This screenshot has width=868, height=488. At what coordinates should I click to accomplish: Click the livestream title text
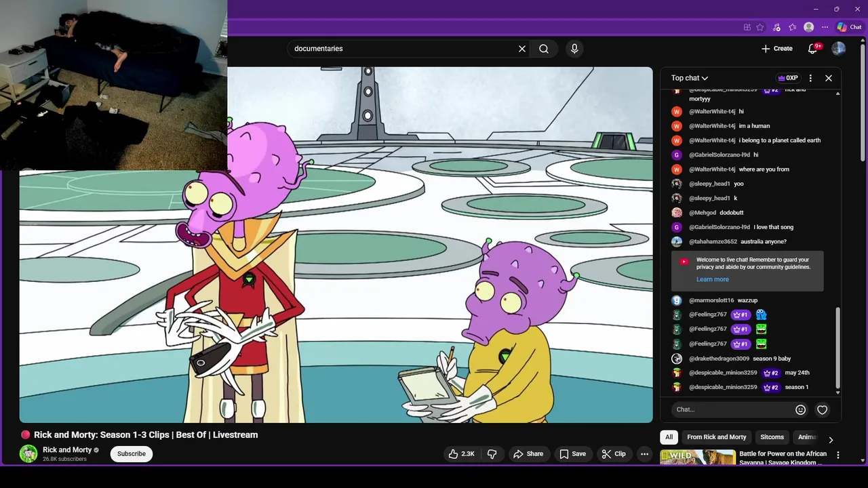click(146, 435)
